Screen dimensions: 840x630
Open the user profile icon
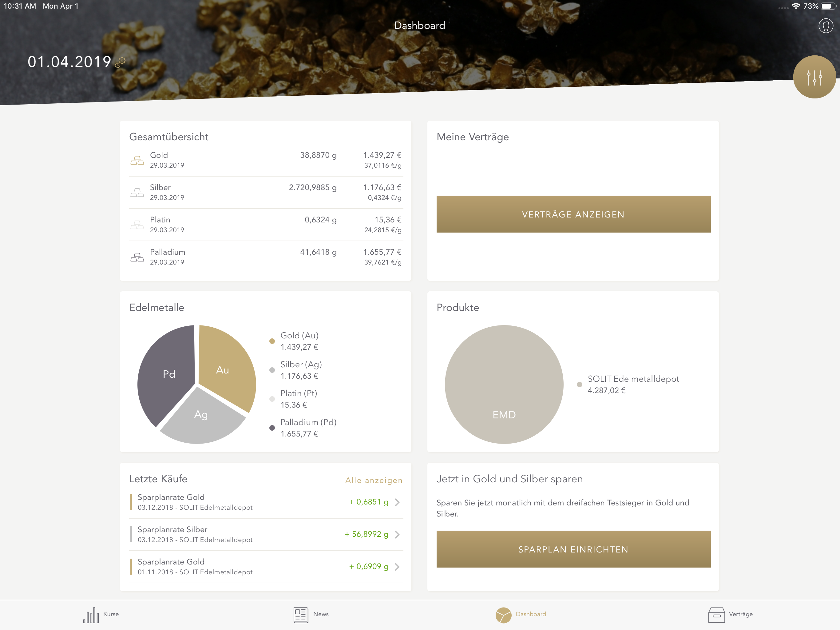pos(825,26)
